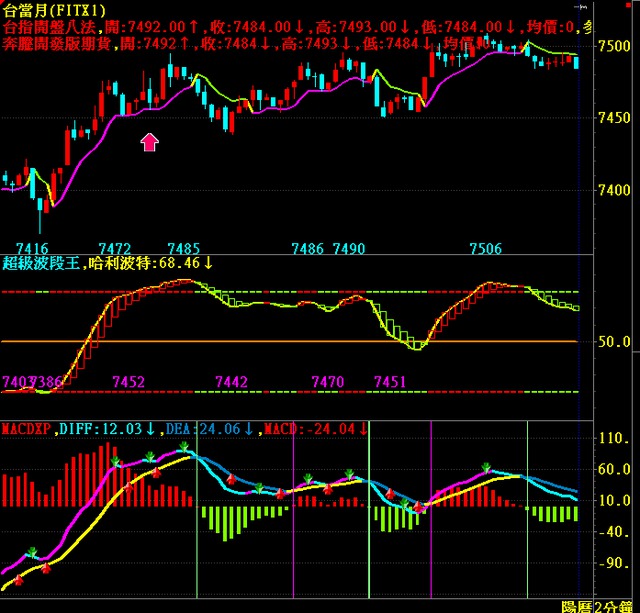The height and width of the screenshot is (613, 640).
Task: Click the cyan 7506 price annotation
Action: pos(485,249)
